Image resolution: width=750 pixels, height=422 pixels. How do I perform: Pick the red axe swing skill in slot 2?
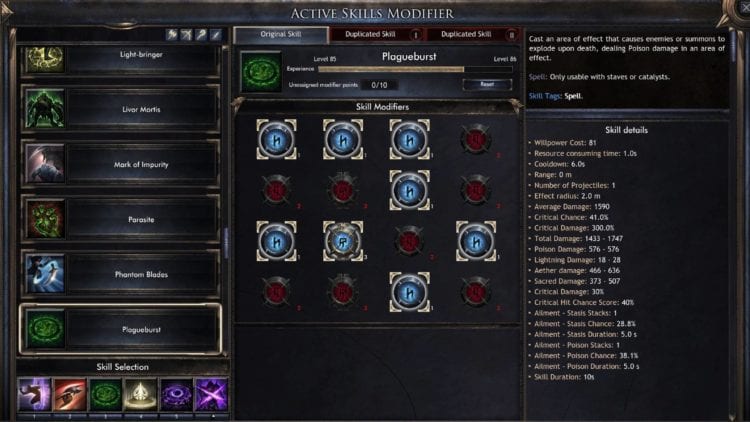click(70, 394)
